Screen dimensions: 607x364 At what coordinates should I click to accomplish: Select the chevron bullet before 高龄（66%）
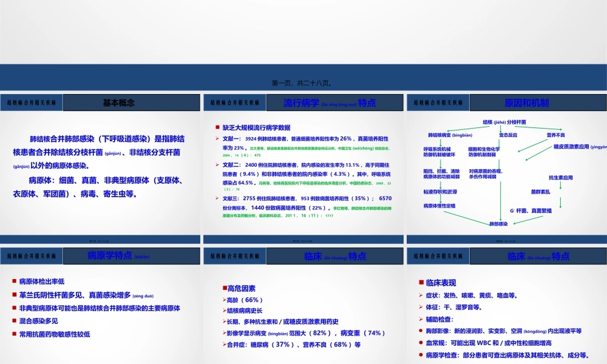pos(224,299)
